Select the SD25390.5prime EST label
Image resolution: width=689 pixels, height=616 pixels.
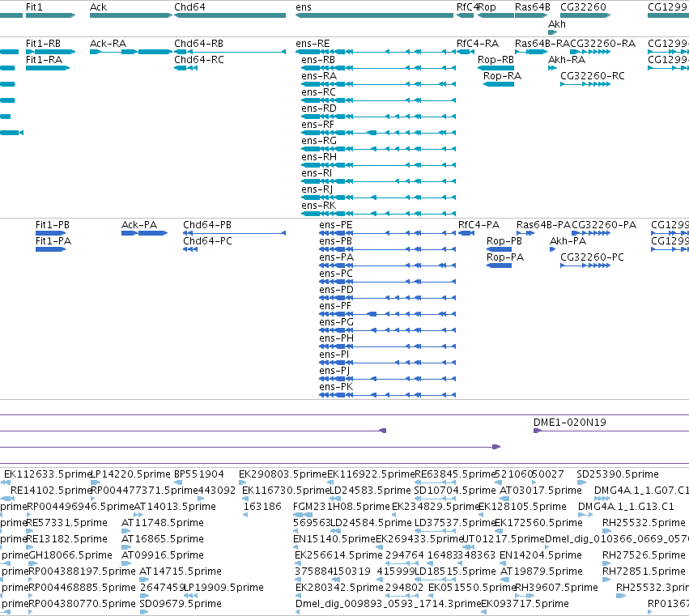coord(618,474)
